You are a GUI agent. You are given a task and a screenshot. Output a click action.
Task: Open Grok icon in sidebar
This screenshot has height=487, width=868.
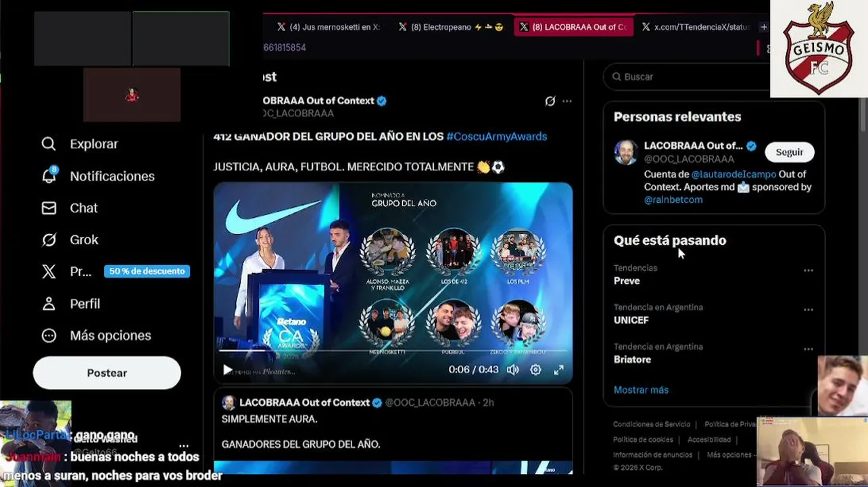pos(49,240)
